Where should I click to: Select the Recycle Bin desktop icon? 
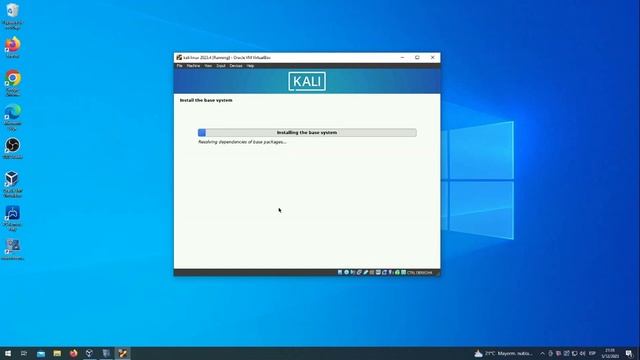coord(13,16)
